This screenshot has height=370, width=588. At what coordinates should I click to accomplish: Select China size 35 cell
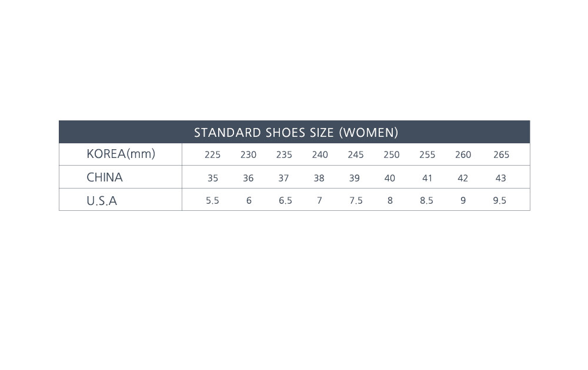[x=212, y=178]
